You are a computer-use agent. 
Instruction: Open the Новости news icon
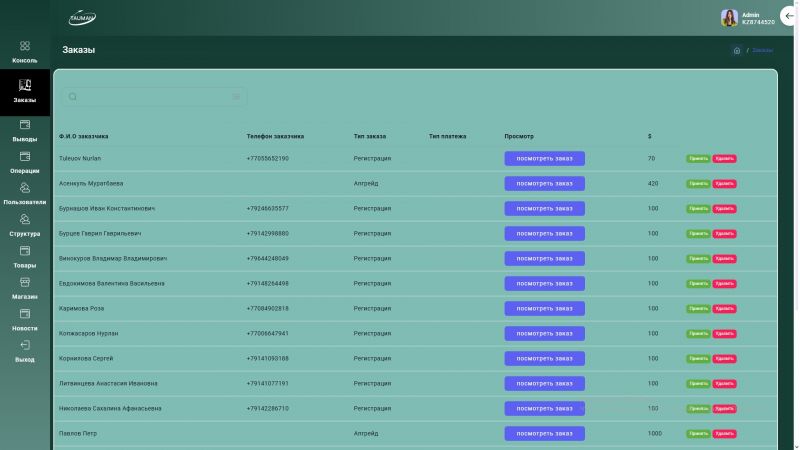tap(25, 313)
